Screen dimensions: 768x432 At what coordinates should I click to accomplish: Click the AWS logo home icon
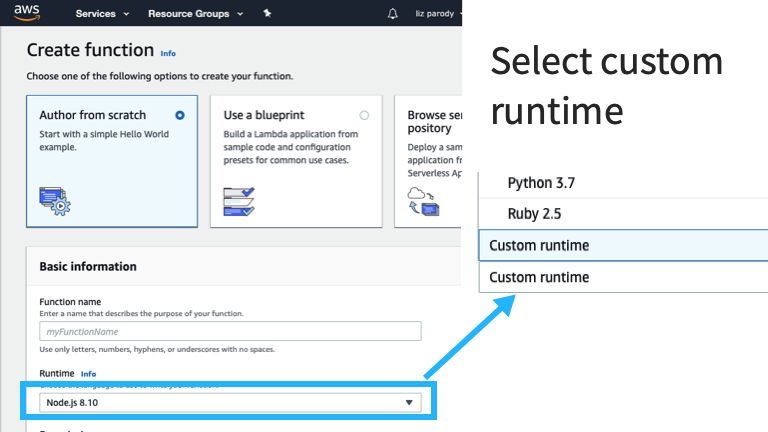click(x=26, y=13)
